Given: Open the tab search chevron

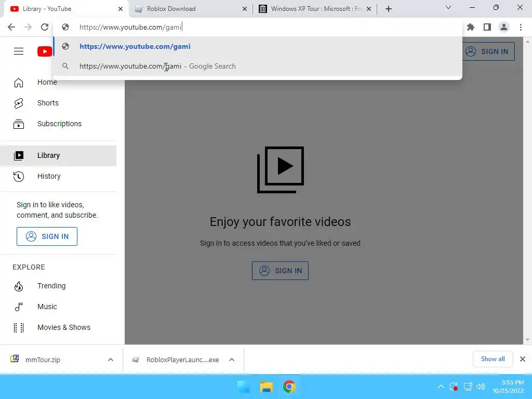Looking at the screenshot, I should tap(448, 7).
